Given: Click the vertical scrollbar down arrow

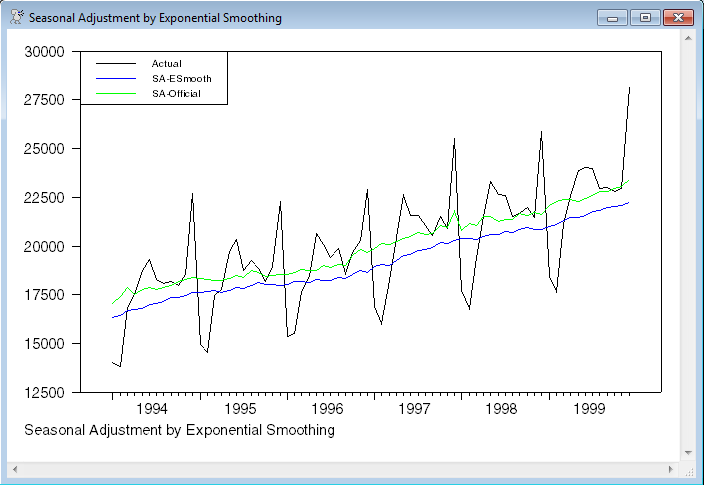Looking at the screenshot, I should pos(688,453).
